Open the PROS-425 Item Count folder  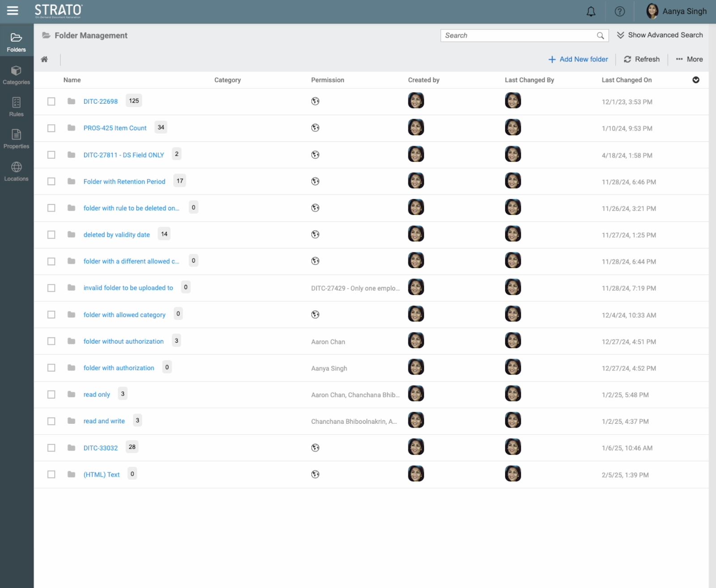coord(115,128)
